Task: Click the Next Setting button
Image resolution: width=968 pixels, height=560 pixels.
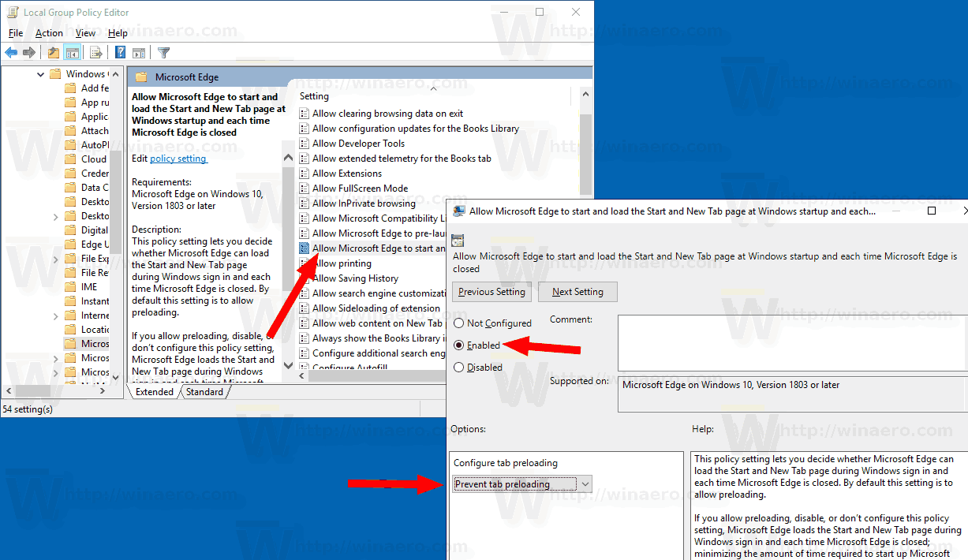Action: (577, 292)
